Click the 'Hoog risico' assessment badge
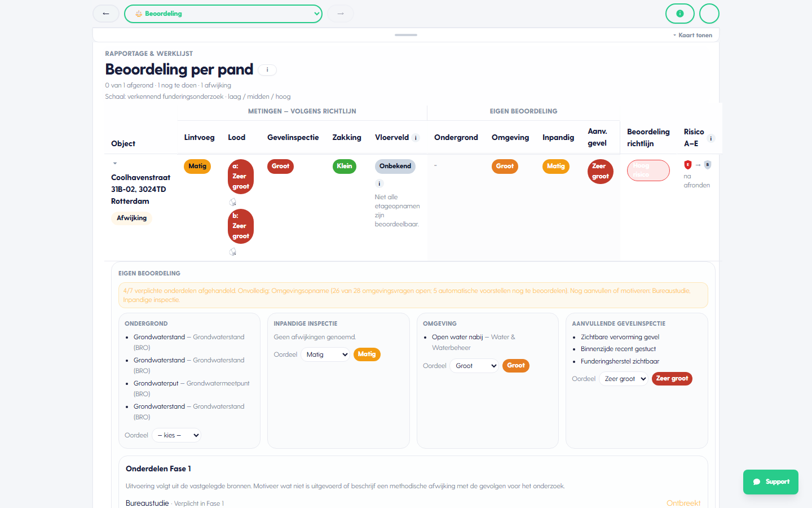 648,170
